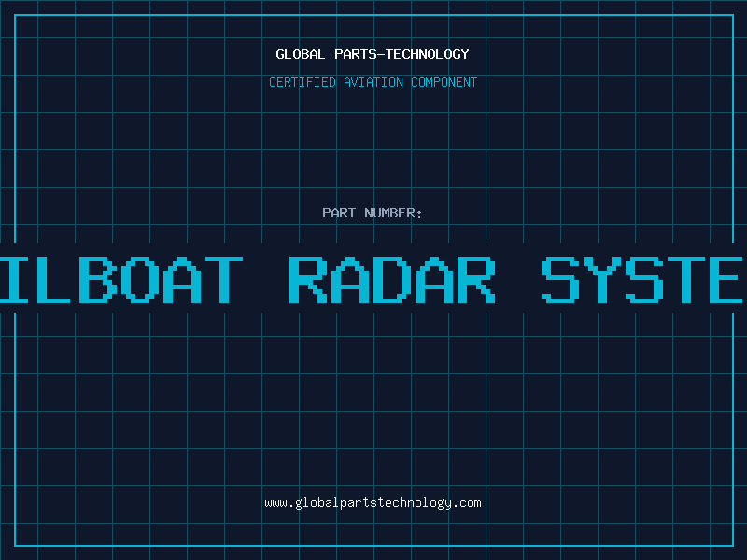Click the word RADAR in banner
Image resolution: width=747 pixels, height=560 pixels.
point(391,279)
